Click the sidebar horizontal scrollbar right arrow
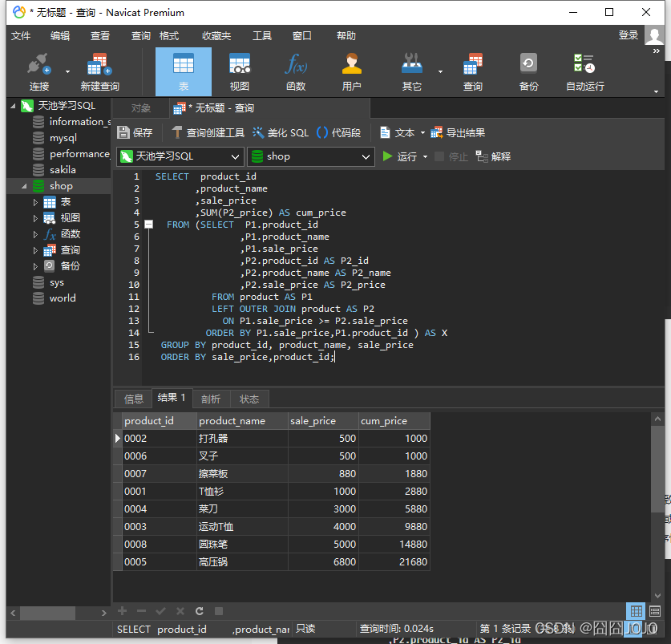Image resolution: width=671 pixels, height=644 pixels. (x=103, y=613)
